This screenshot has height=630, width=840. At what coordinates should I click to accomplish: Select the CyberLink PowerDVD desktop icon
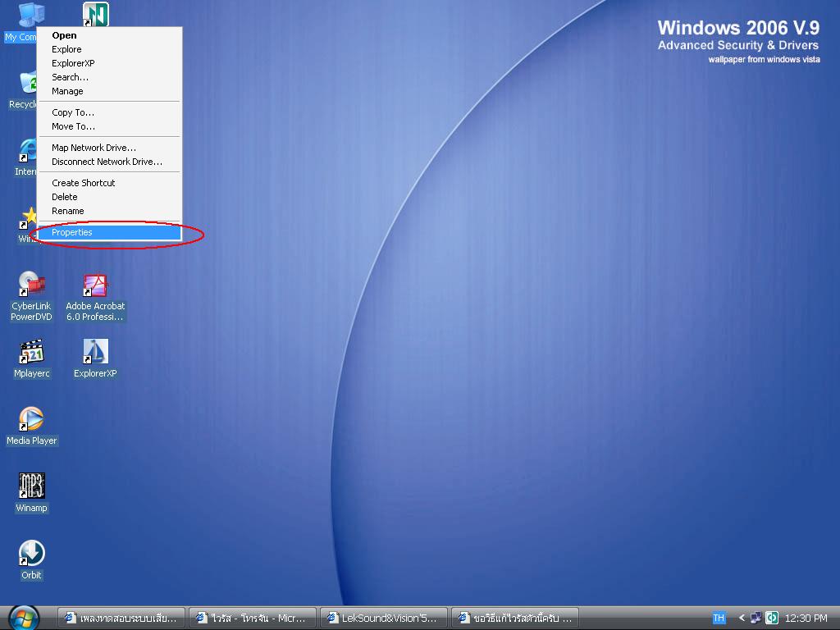point(32,295)
